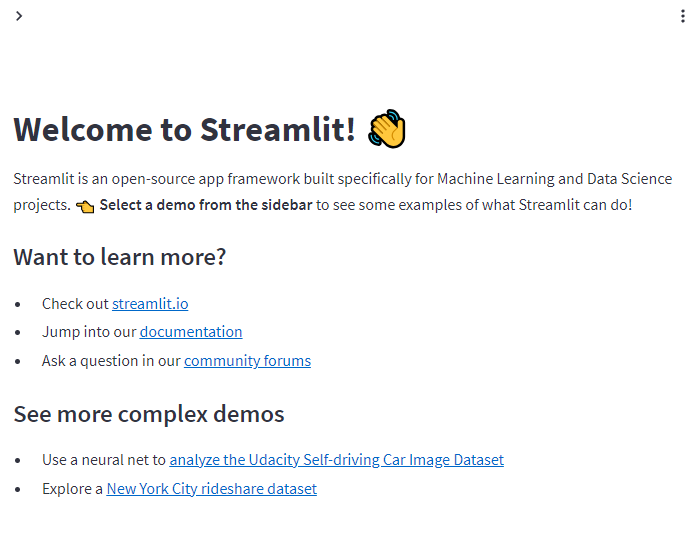Click the 'Jump into our' text
The height and width of the screenshot is (551, 695).
pyautogui.click(x=89, y=332)
